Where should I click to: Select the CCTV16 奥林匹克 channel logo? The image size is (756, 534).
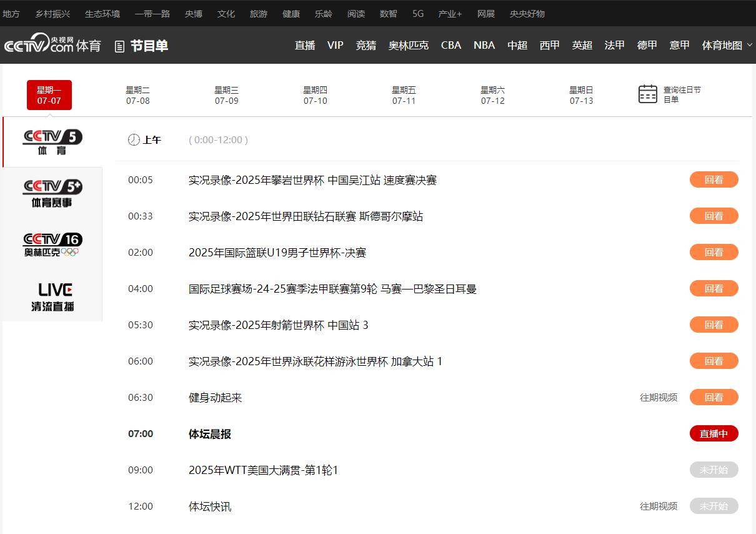point(52,244)
